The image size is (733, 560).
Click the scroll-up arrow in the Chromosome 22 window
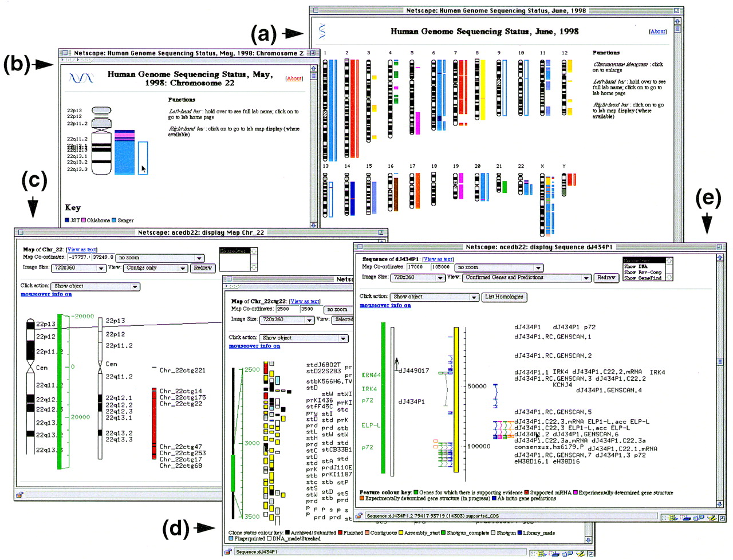[313, 68]
